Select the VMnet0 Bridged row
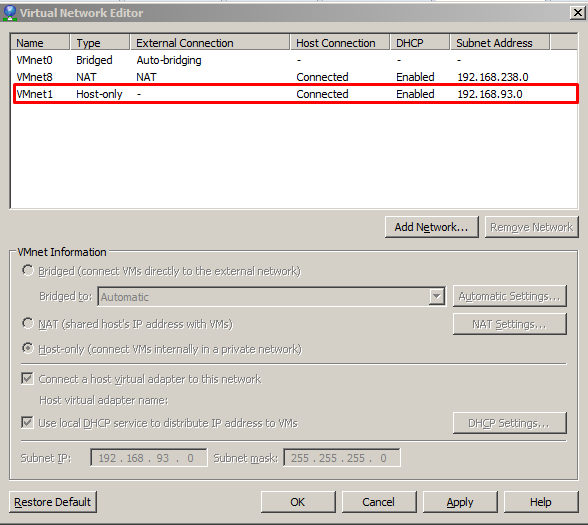Image resolution: width=588 pixels, height=525 pixels. point(294,60)
